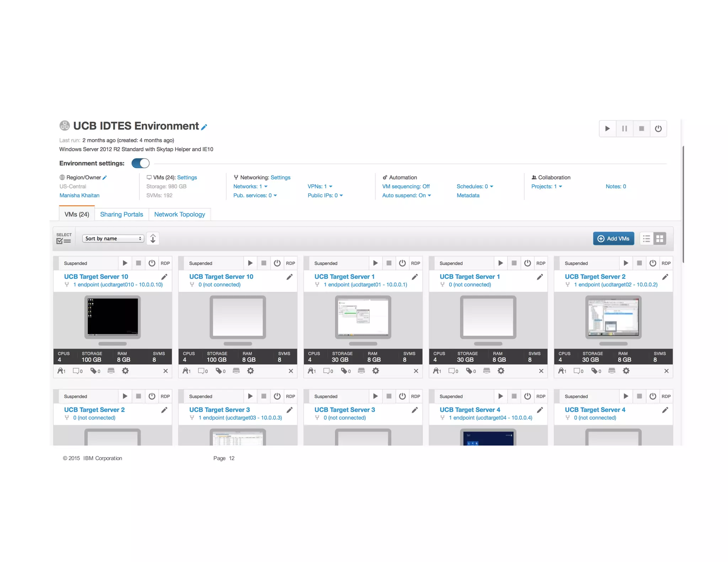The image size is (728, 562).
Task: Open tags icon on the ucdtarget02 VM card
Action: (596, 371)
